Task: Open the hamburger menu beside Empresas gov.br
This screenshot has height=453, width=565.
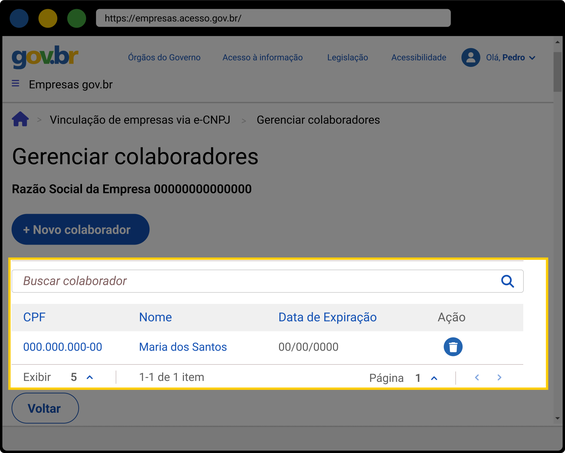Action: click(x=15, y=84)
